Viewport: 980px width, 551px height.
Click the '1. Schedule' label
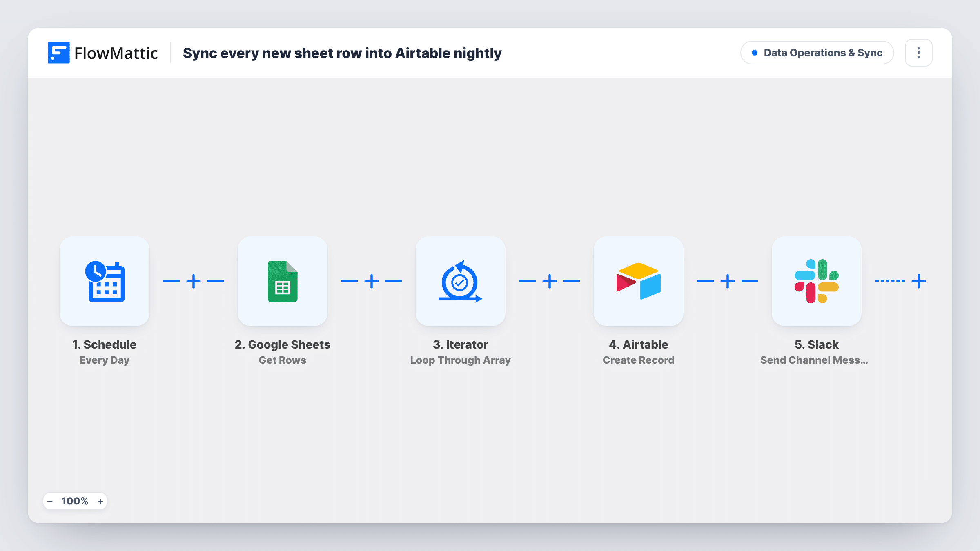[x=105, y=344]
